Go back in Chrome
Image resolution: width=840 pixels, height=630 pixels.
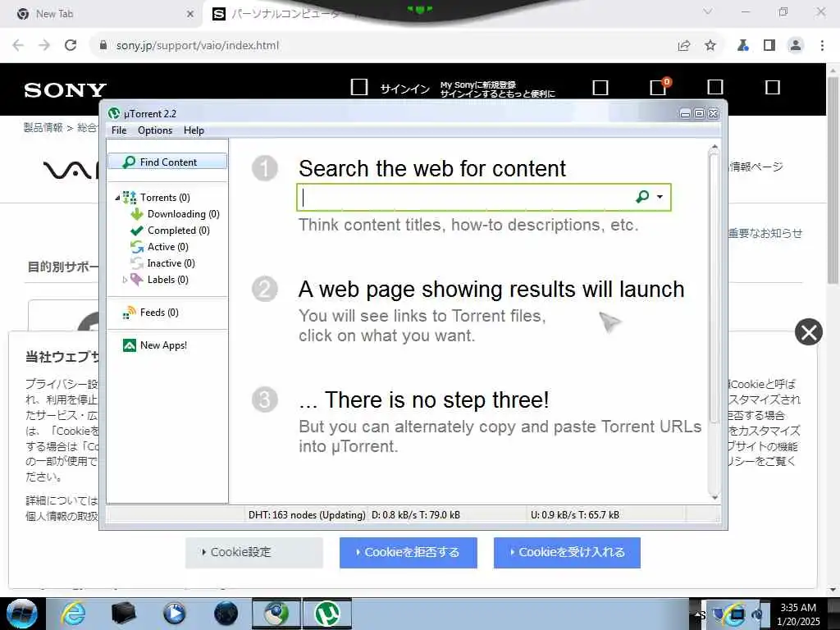18,46
